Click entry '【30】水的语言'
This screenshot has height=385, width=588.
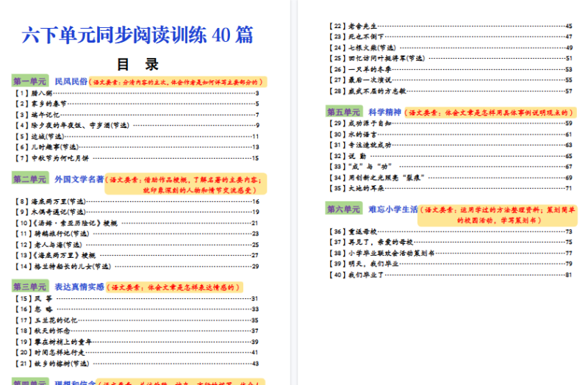tap(451, 134)
